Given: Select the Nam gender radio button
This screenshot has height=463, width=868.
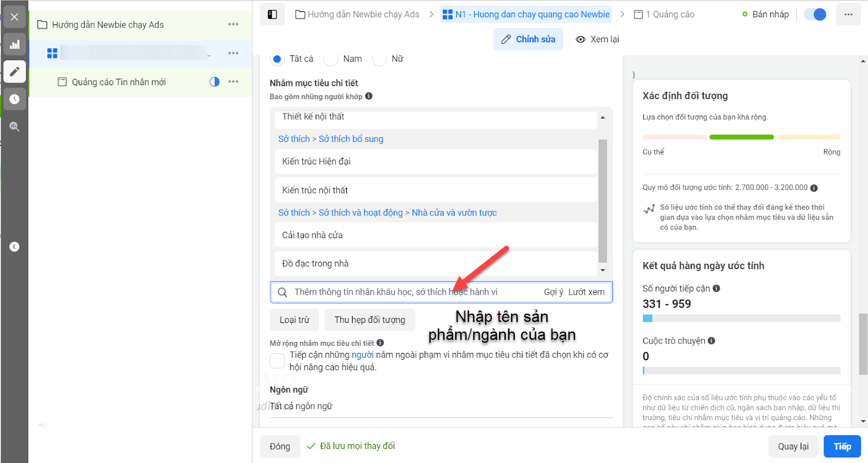Looking at the screenshot, I should (x=331, y=59).
